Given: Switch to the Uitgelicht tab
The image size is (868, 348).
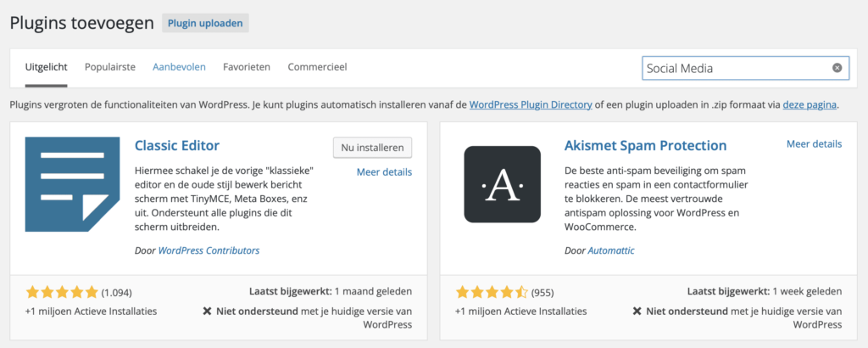Looking at the screenshot, I should coord(47,68).
